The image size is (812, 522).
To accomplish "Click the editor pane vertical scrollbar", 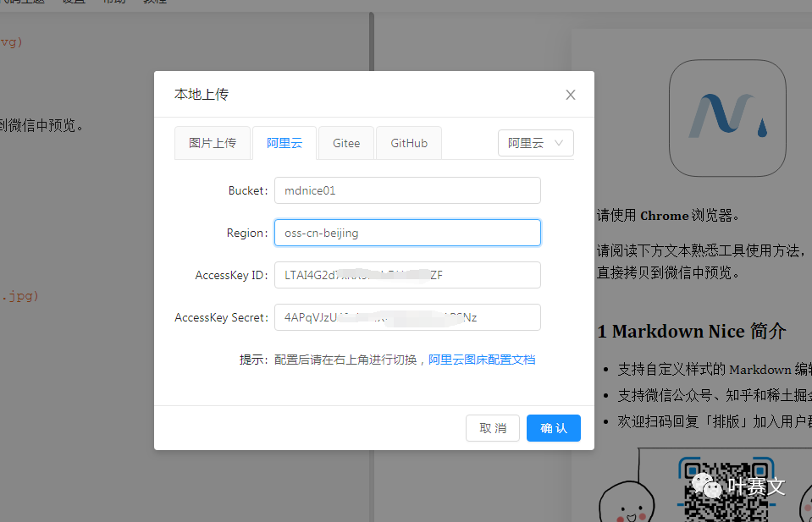I will (x=372, y=41).
